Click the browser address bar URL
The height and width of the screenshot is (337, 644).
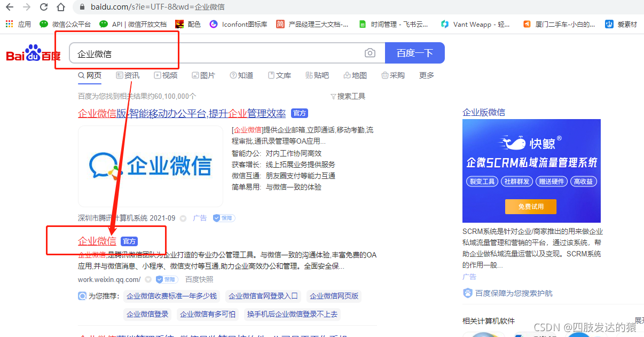coord(156,7)
